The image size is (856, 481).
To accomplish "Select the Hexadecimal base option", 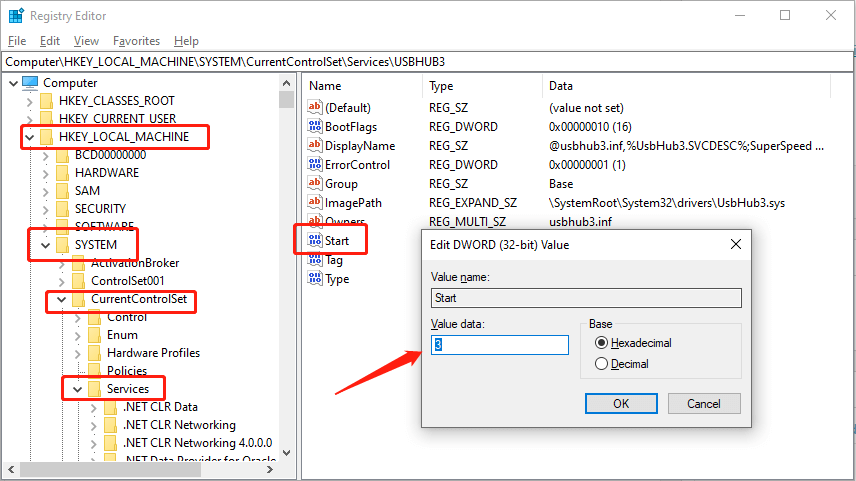I will pos(601,343).
